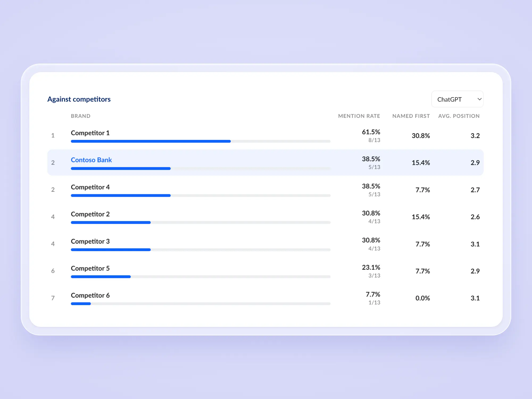532x399 pixels.
Task: Click the 8/13 mention count
Action: [374, 140]
